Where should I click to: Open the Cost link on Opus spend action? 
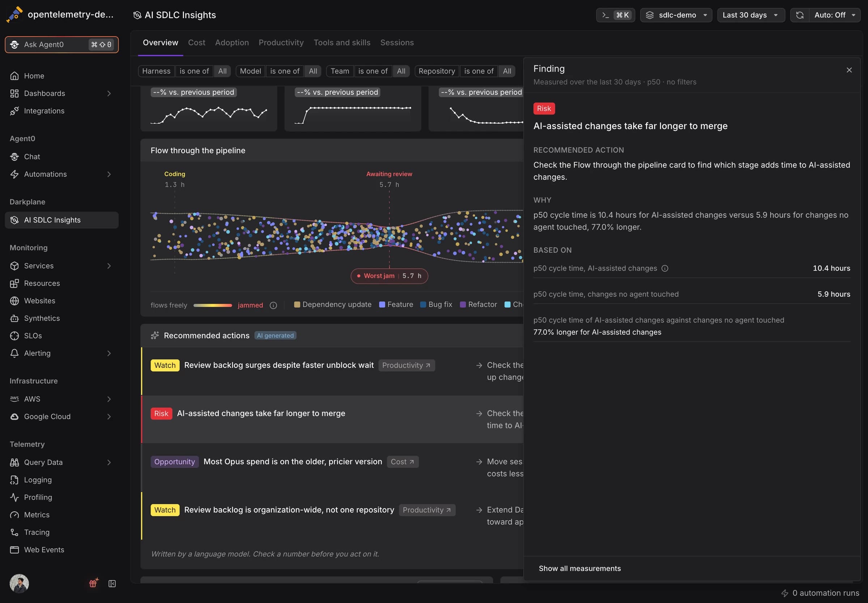tap(403, 462)
